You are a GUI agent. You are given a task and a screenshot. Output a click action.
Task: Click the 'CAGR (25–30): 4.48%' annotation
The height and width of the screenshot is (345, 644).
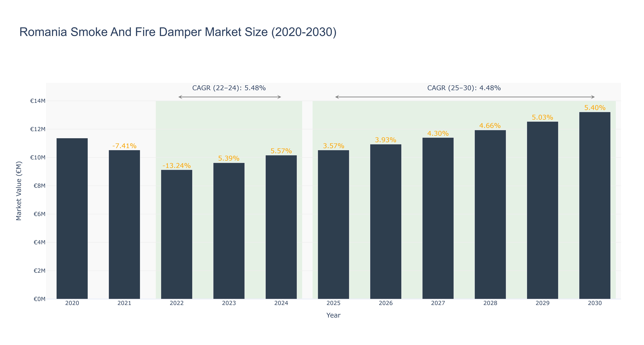(x=464, y=88)
